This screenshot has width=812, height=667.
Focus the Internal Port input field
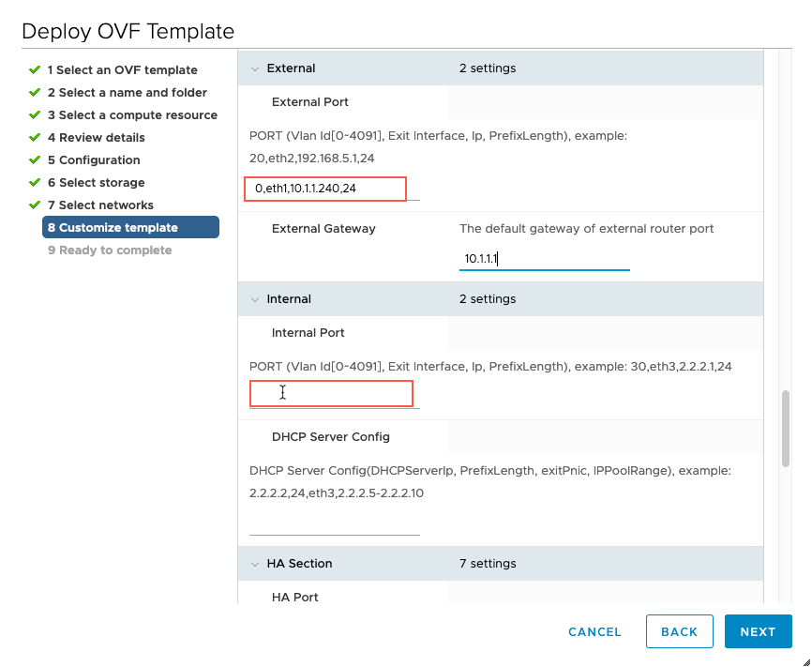coord(332,394)
